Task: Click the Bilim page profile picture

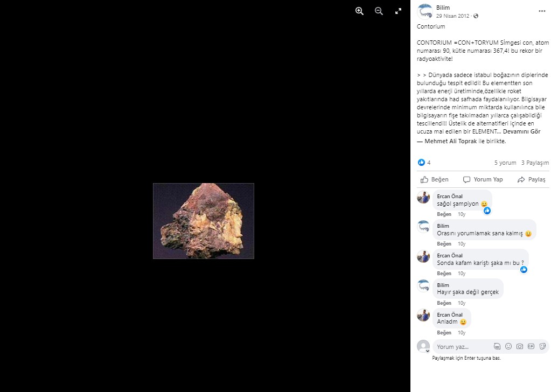Action: click(424, 11)
